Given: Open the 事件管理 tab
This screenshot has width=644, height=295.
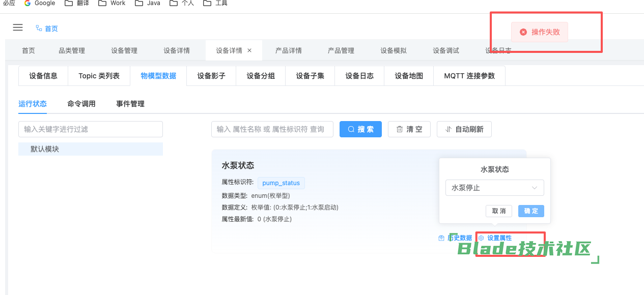Looking at the screenshot, I should pos(130,104).
